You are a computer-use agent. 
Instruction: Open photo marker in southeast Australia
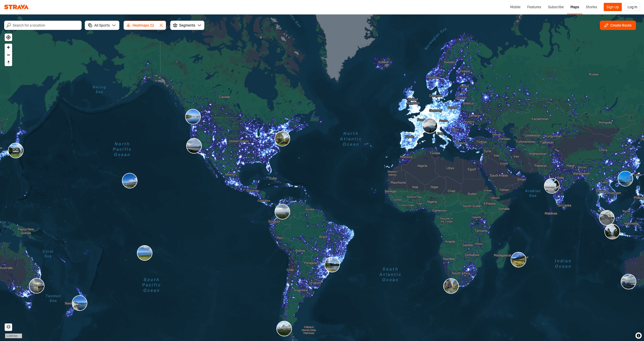point(37,286)
